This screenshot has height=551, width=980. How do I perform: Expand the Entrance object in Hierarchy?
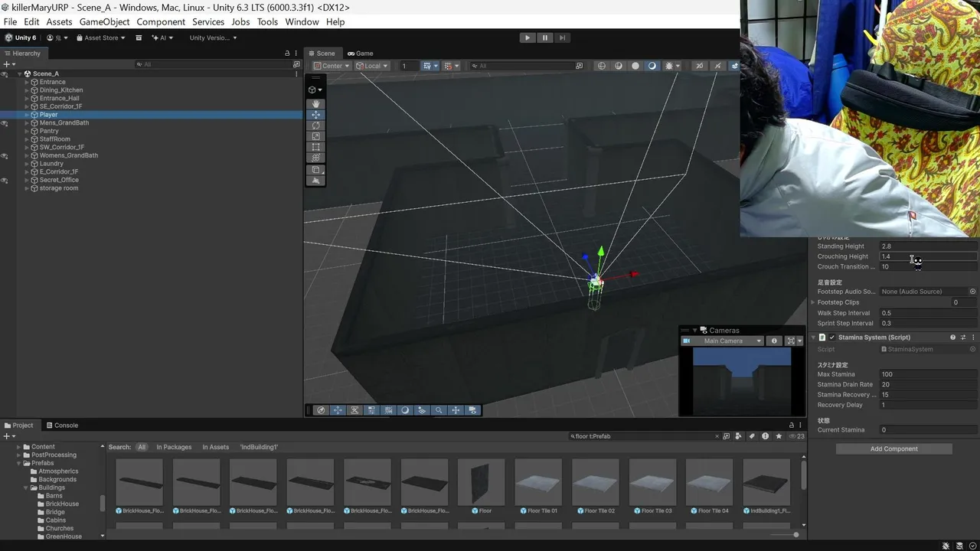(26, 82)
